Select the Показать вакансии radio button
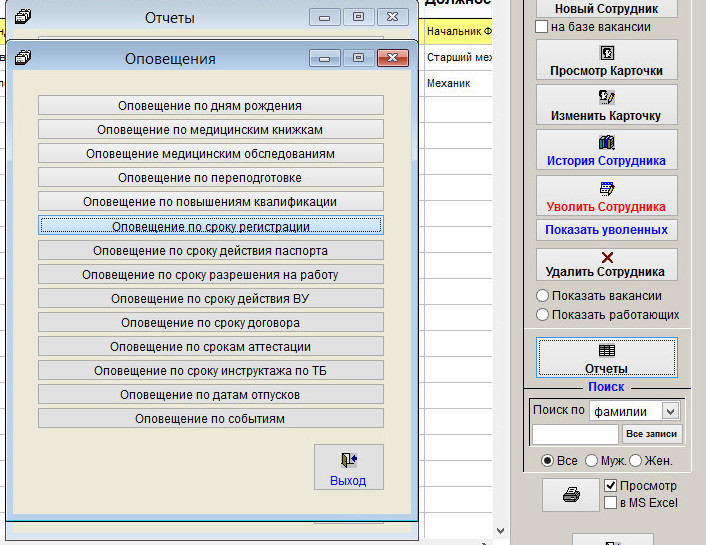This screenshot has height=545, width=706. point(543,296)
